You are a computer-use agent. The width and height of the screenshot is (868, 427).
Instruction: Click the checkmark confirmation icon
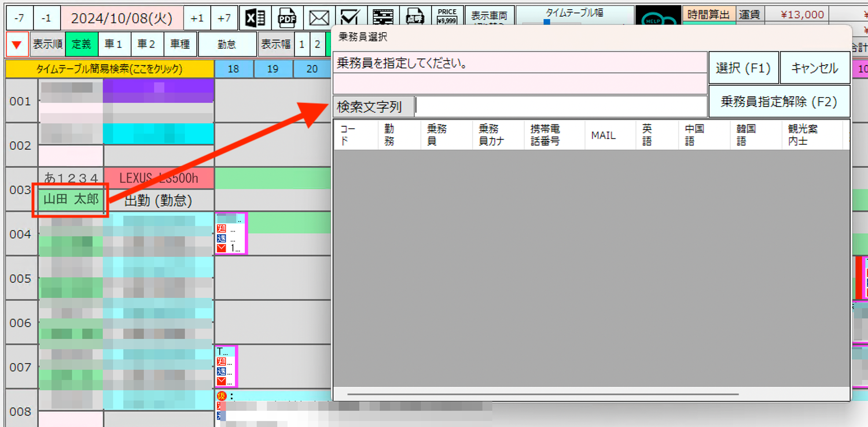click(x=351, y=17)
